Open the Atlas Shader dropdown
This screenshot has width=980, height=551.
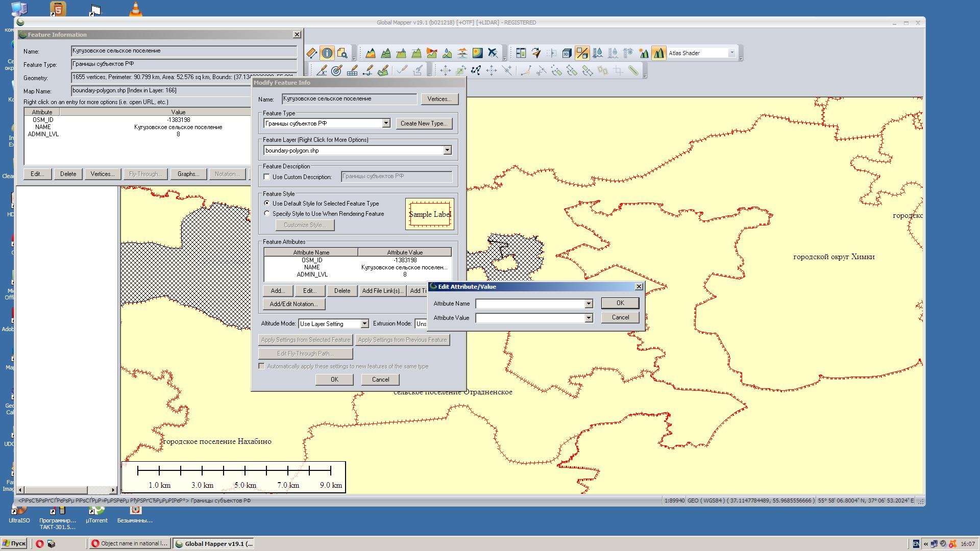(731, 53)
